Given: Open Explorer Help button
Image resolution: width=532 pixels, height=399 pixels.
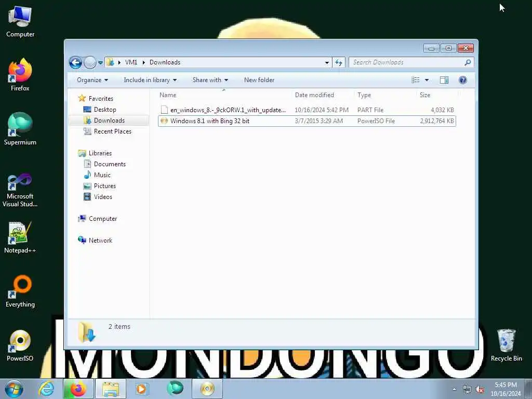Looking at the screenshot, I should pyautogui.click(x=463, y=80).
